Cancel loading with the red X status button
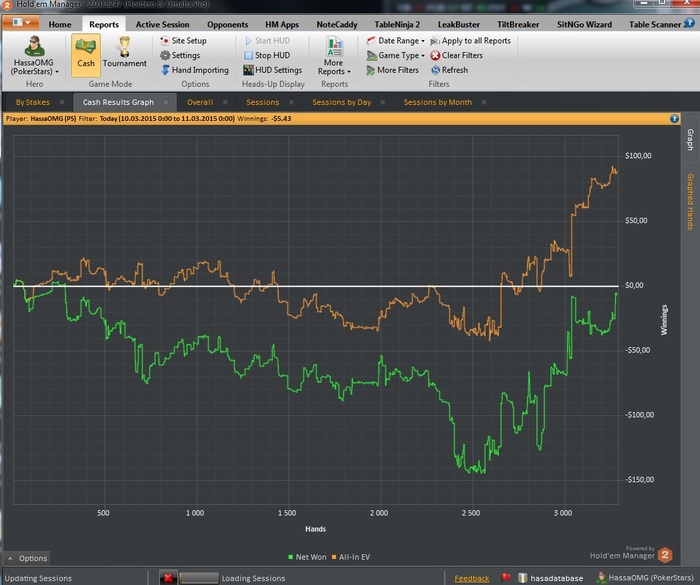The height and width of the screenshot is (585, 700). click(x=168, y=578)
